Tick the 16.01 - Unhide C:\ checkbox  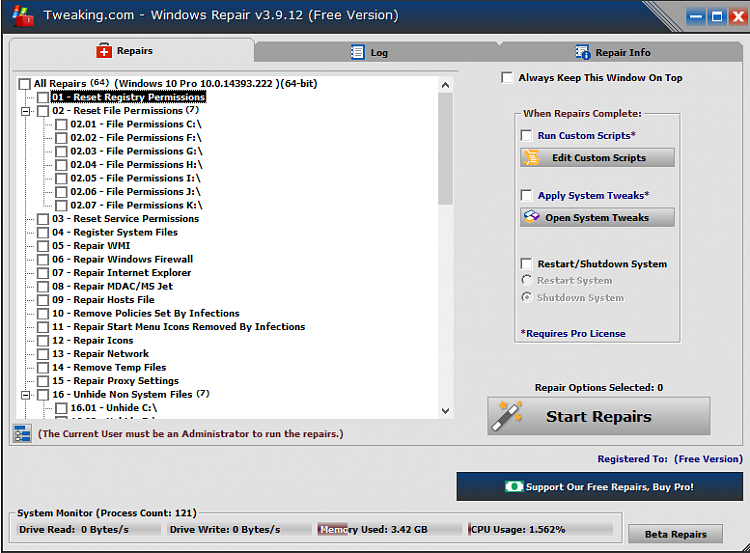[x=61, y=408]
